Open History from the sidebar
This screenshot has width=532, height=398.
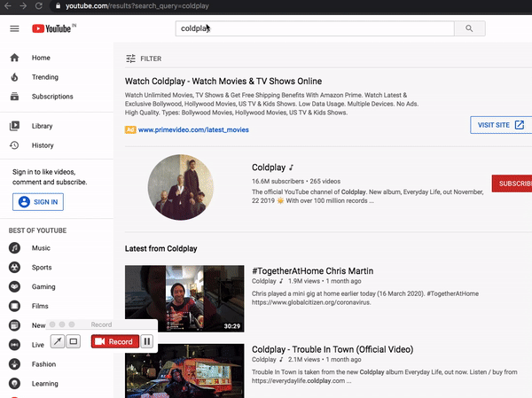point(43,145)
